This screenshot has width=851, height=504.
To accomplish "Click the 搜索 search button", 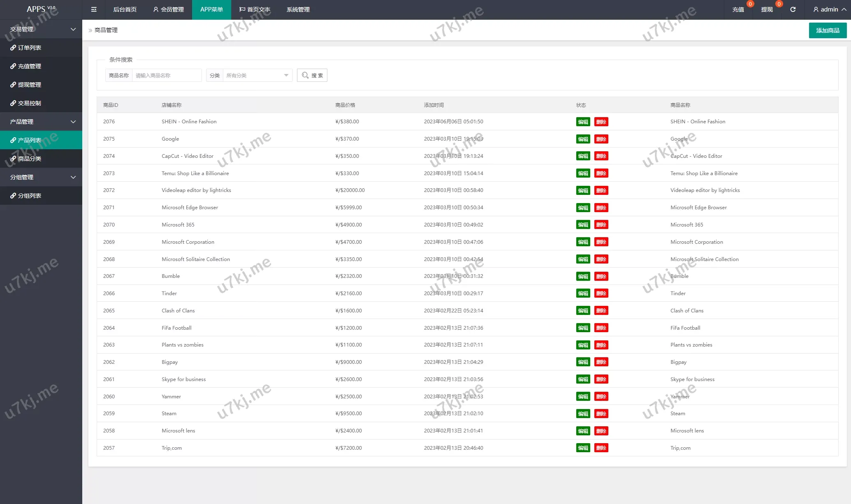I will (312, 75).
